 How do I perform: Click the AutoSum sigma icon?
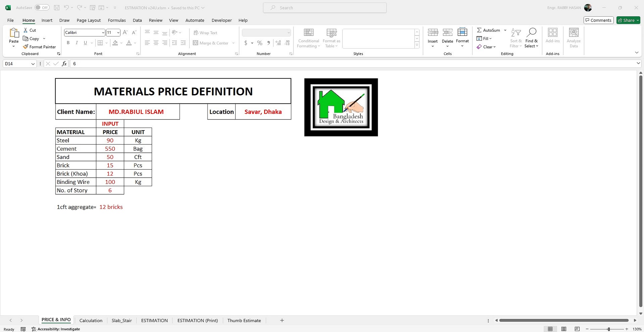479,30
